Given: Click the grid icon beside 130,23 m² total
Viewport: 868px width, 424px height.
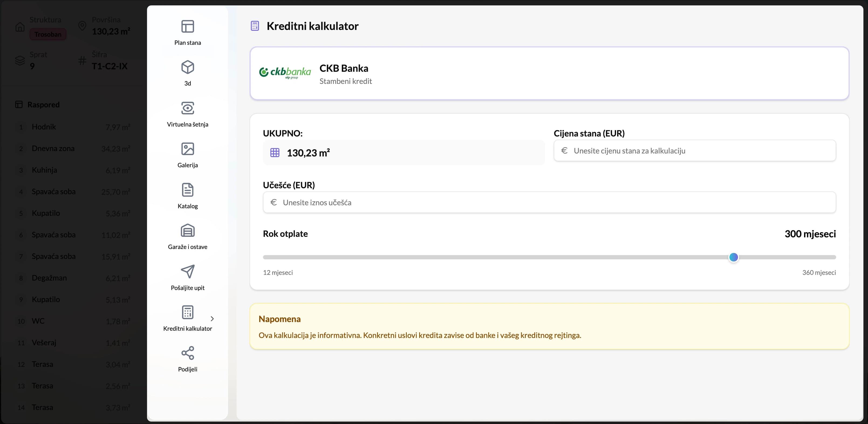Looking at the screenshot, I should click(275, 153).
